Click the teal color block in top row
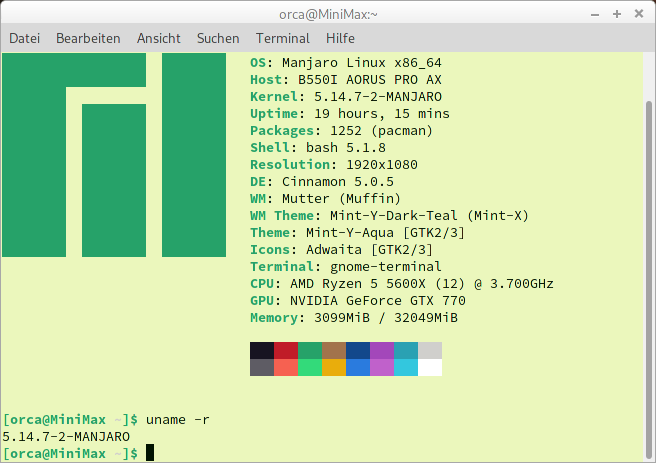Image resolution: width=656 pixels, height=463 pixels. [406, 350]
